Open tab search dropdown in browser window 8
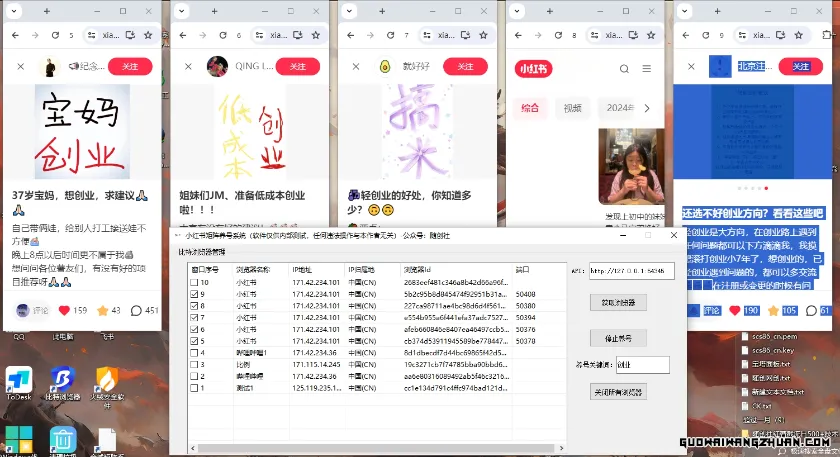 point(517,11)
